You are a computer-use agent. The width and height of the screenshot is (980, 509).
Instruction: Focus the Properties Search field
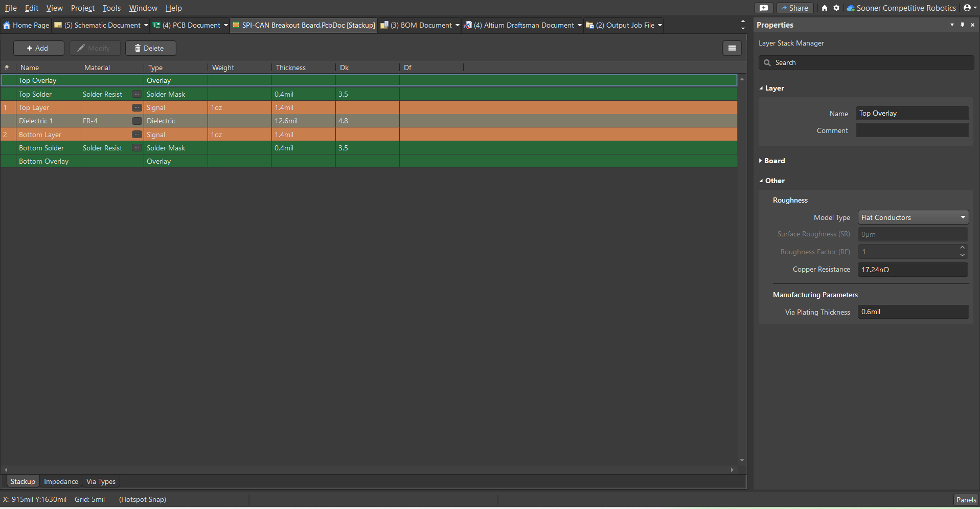tap(866, 62)
